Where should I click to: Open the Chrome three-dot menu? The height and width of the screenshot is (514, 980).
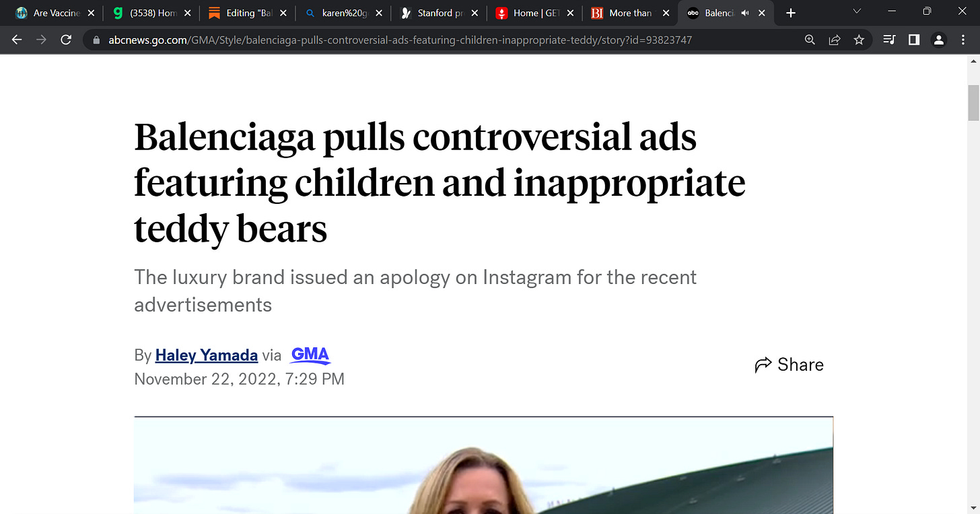tap(963, 40)
